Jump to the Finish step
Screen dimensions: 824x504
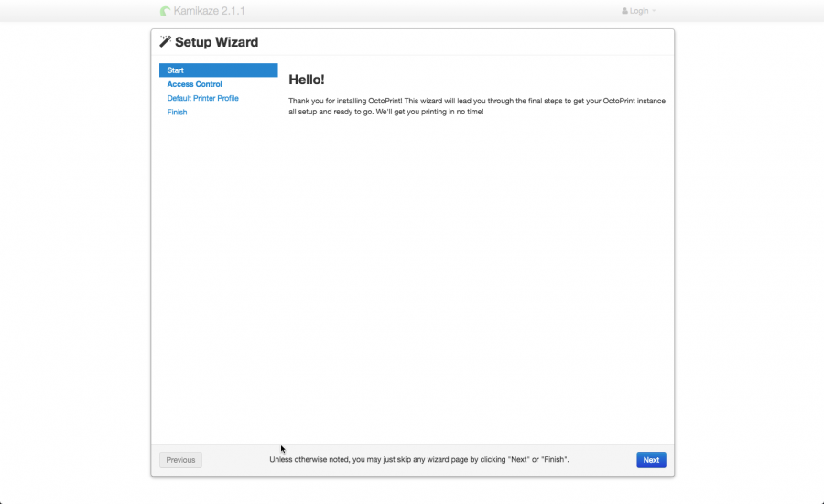(177, 112)
